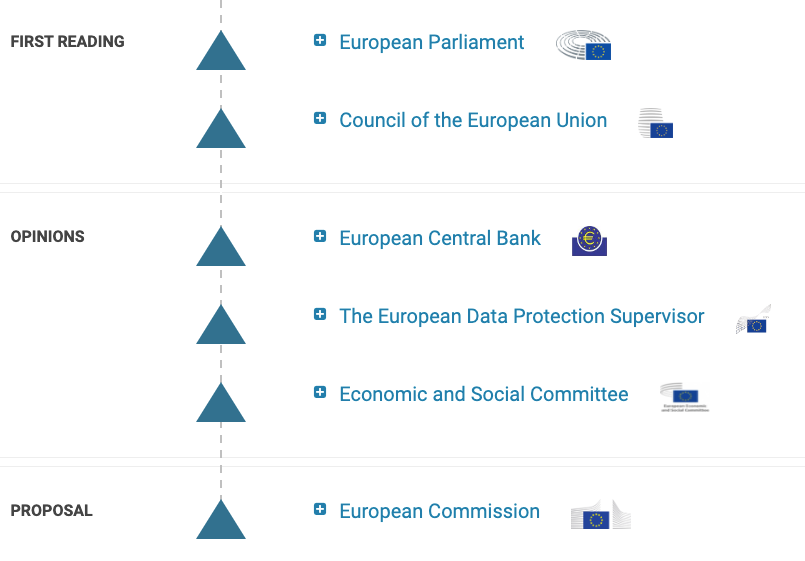Expand the European Data Protection Supervisor plus icon
Viewport: 805px width, 561px height.
click(x=320, y=315)
